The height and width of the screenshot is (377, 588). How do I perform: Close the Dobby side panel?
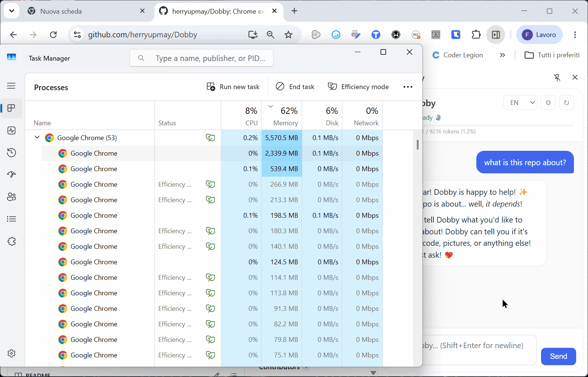point(575,77)
